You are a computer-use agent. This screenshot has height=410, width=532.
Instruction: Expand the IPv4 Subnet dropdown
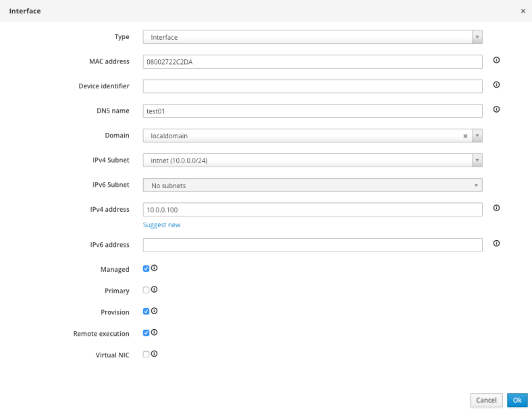point(477,160)
